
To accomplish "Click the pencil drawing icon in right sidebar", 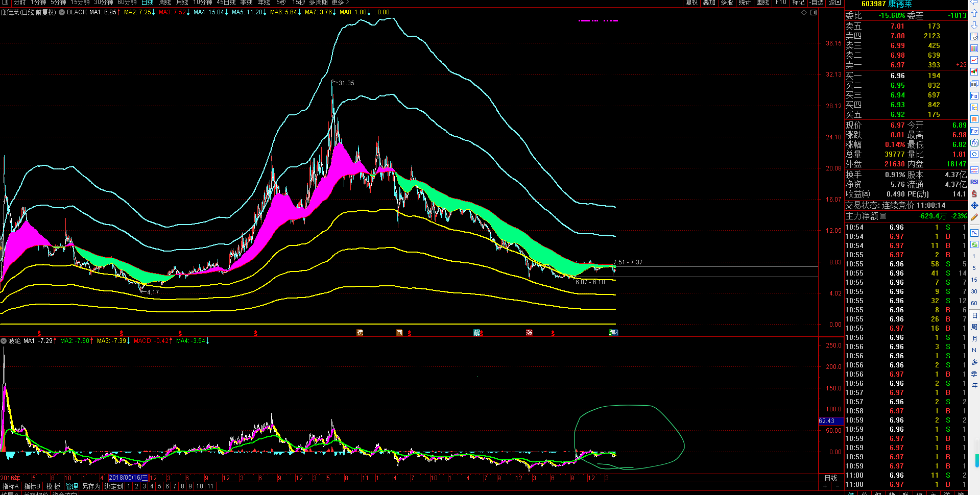I will coord(974,217).
